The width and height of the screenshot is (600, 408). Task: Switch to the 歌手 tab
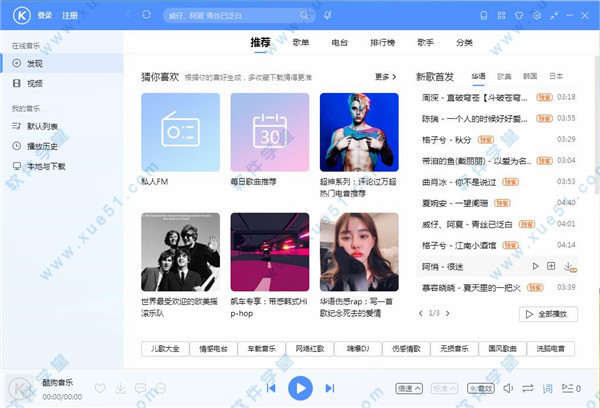426,42
